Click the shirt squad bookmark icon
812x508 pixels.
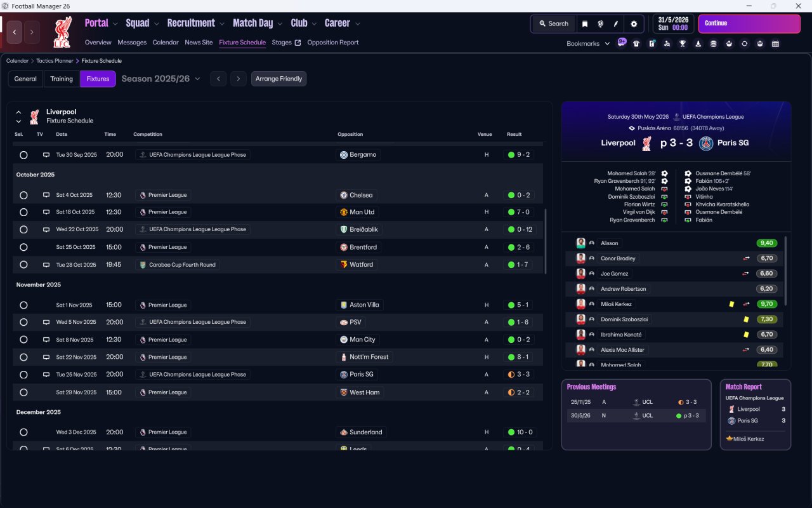636,44
